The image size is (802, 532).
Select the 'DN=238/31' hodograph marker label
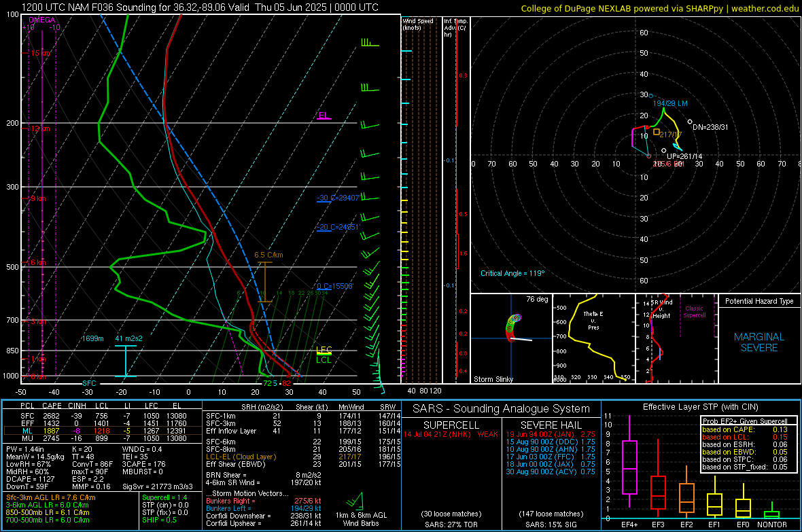click(710, 127)
